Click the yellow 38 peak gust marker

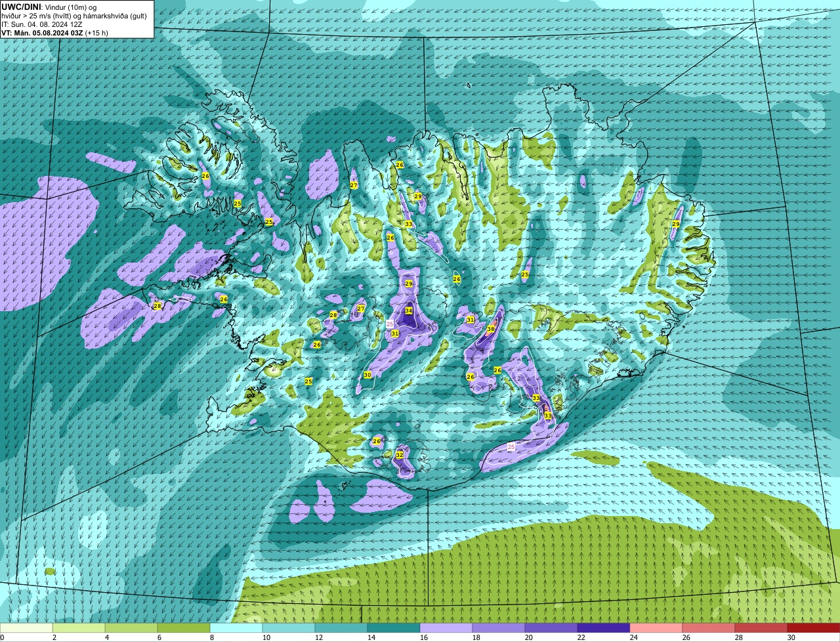click(491, 329)
